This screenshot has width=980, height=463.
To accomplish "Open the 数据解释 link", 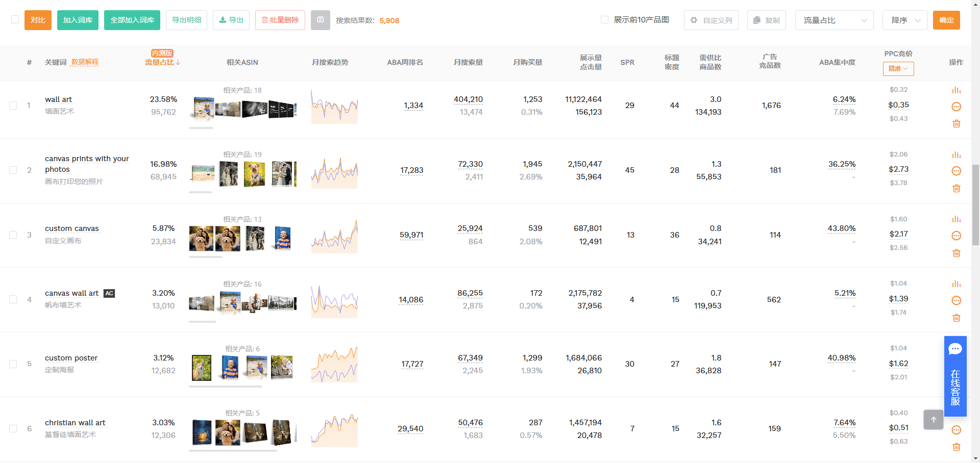I will 85,62.
